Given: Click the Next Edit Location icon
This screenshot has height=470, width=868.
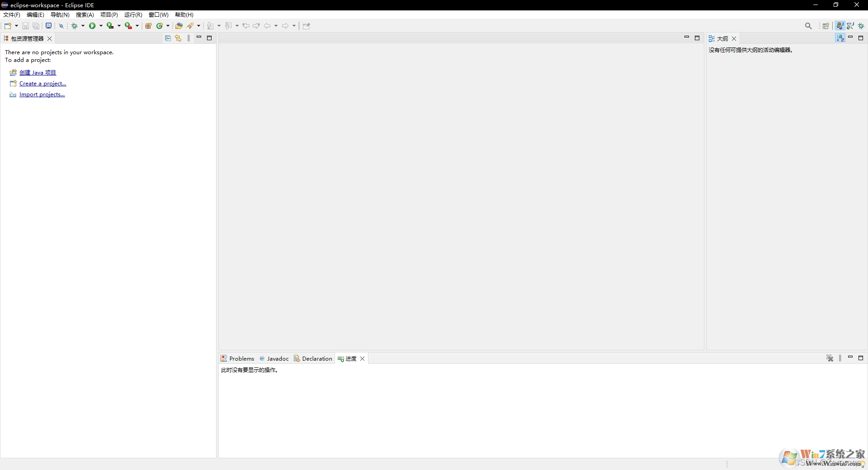Looking at the screenshot, I should point(256,26).
